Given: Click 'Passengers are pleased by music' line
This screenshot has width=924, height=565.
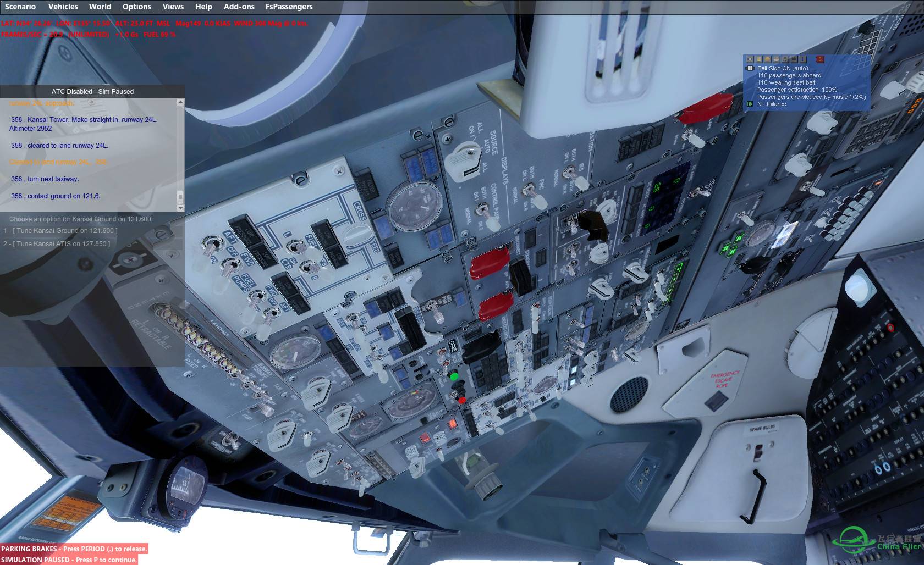Looking at the screenshot, I should point(811,97).
